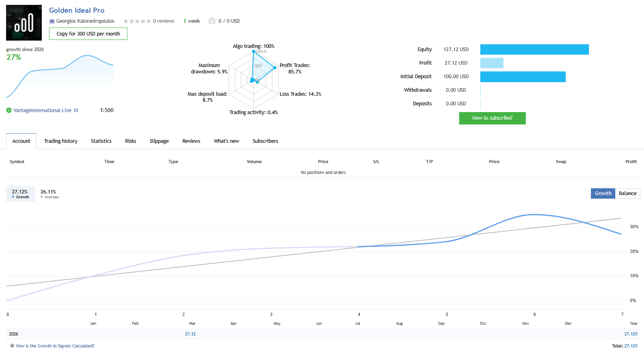
Task: Go to the Slippage tab
Action: click(159, 141)
